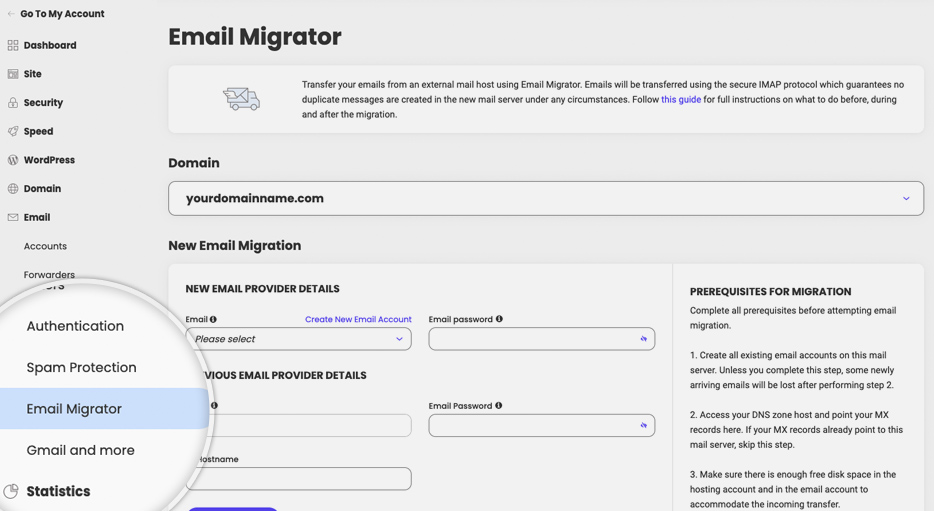Click the NEW EMAIL PROVIDER DETAILS heading

[262, 289]
